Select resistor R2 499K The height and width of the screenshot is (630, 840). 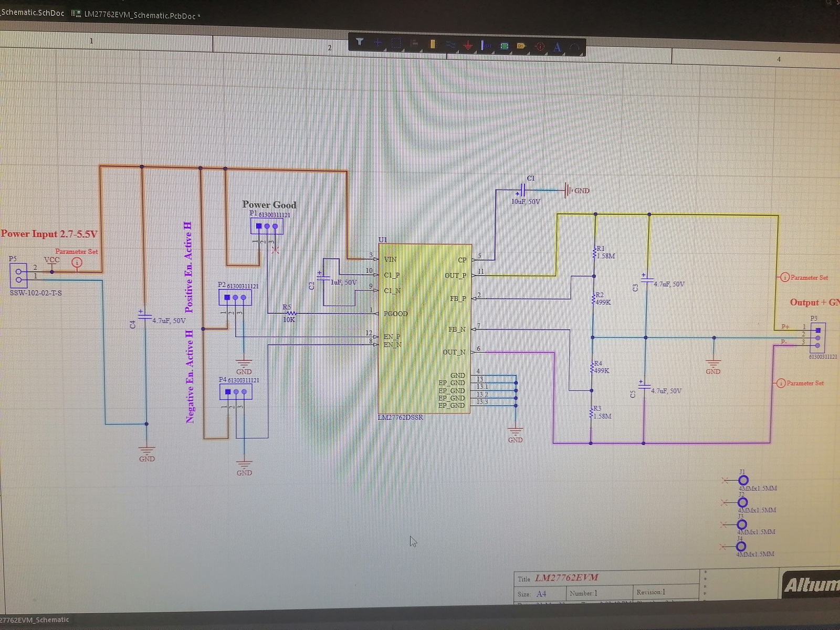(x=594, y=298)
